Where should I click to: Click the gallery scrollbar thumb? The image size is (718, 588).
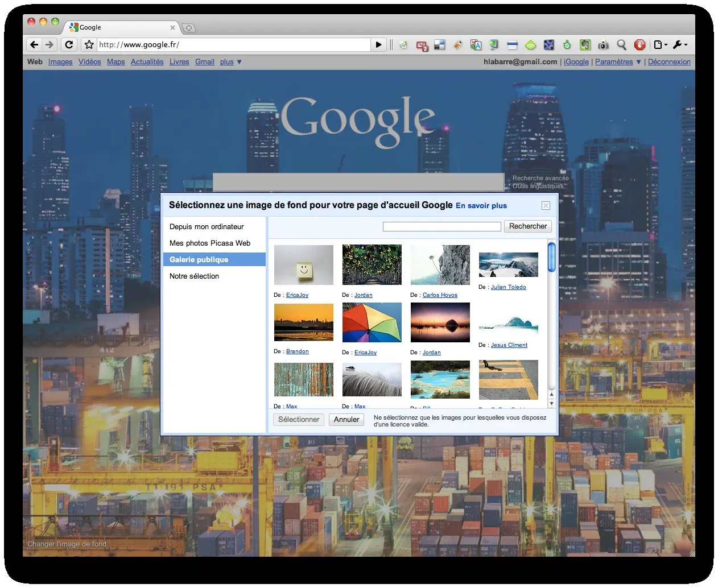(x=551, y=257)
